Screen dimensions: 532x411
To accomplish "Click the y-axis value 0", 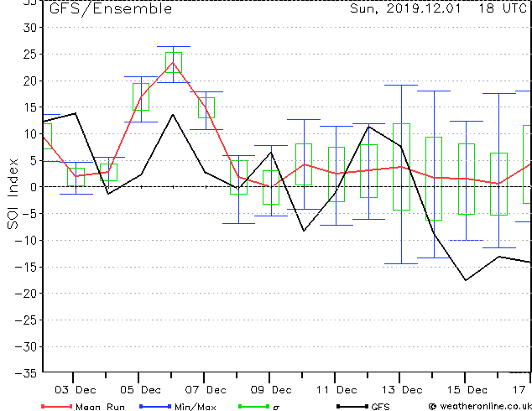I will pos(33,187).
